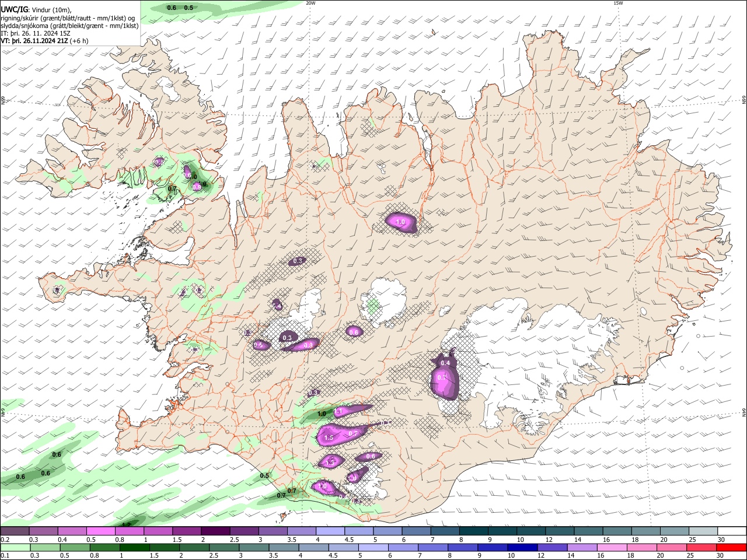The width and height of the screenshot is (747, 560).
Task: Click the '15W' longitude label
Action: [617, 3]
